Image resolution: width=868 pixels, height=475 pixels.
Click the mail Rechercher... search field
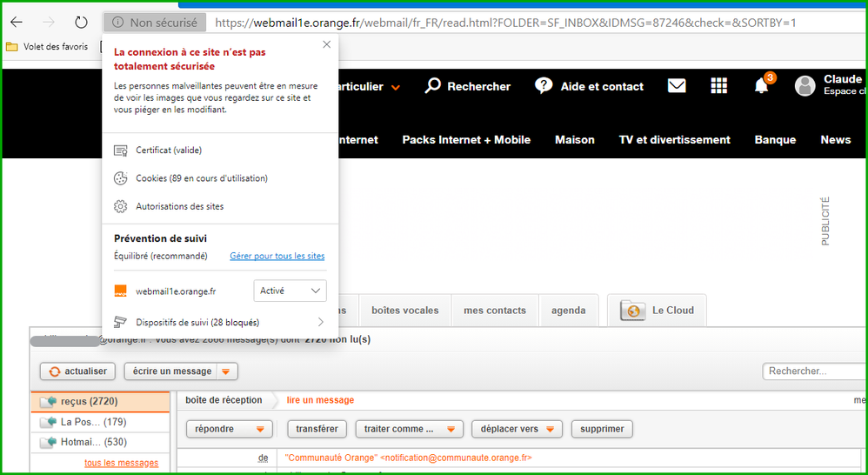point(814,371)
